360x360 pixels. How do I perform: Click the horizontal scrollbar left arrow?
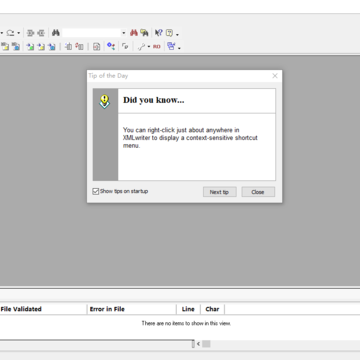click(198, 344)
